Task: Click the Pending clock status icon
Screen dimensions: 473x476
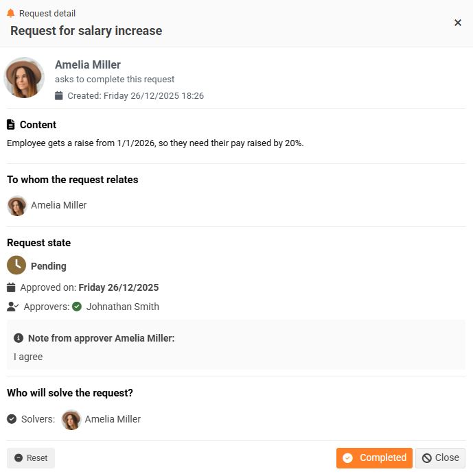Action: pos(16,265)
